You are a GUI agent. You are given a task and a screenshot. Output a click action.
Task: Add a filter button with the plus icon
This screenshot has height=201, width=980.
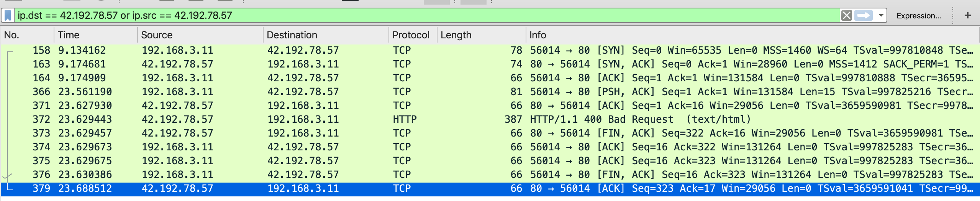(x=967, y=16)
